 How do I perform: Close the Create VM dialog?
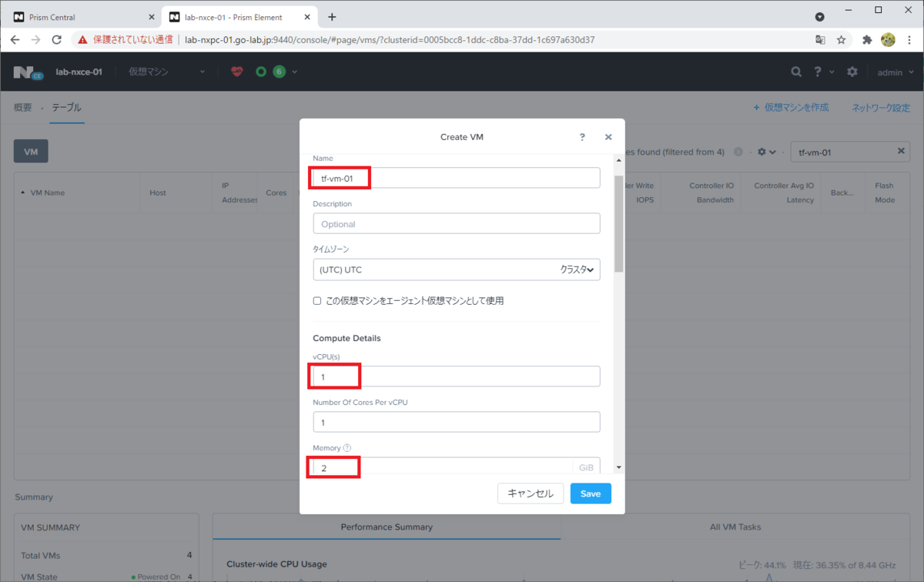tap(608, 137)
